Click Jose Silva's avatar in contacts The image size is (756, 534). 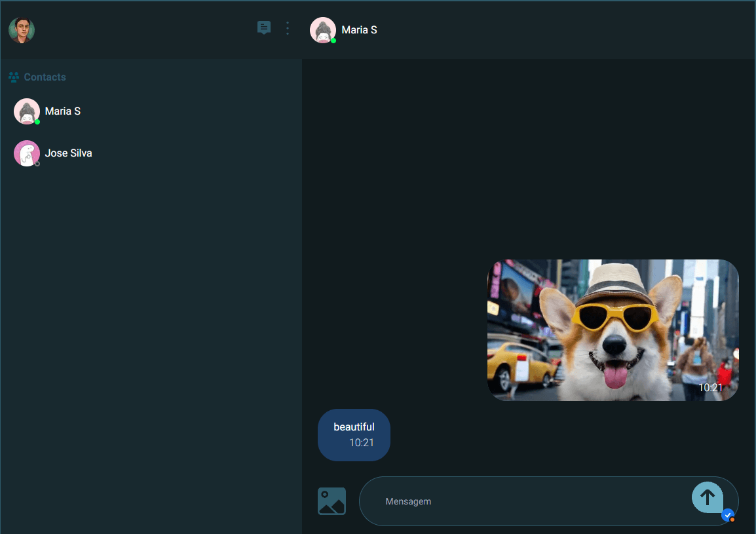pos(27,153)
